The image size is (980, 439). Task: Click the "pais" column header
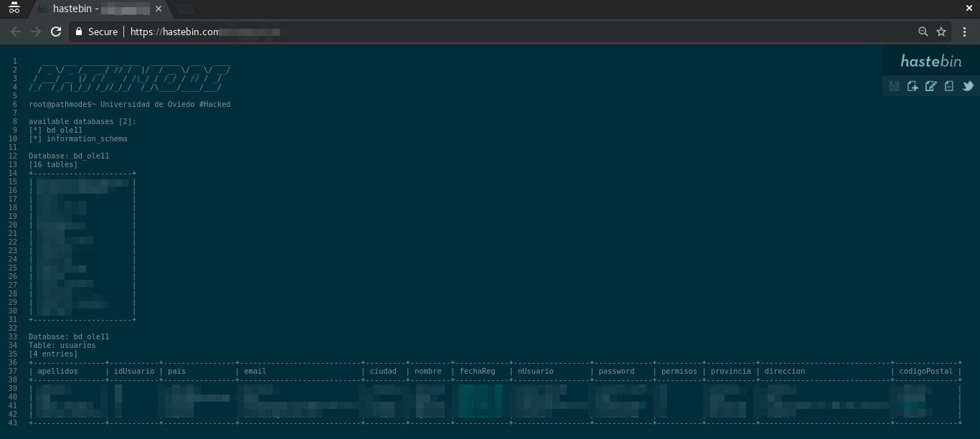click(176, 371)
